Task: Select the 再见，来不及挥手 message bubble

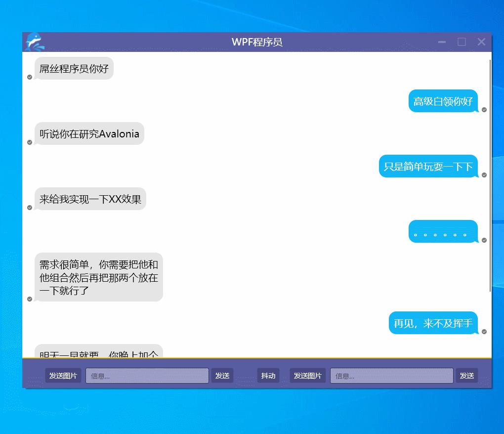Action: (434, 323)
